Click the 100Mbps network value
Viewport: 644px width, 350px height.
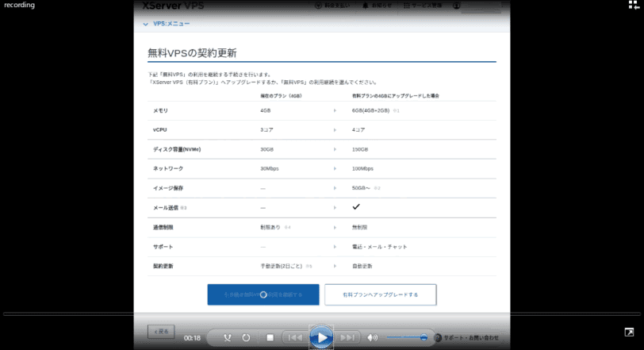[x=362, y=169]
